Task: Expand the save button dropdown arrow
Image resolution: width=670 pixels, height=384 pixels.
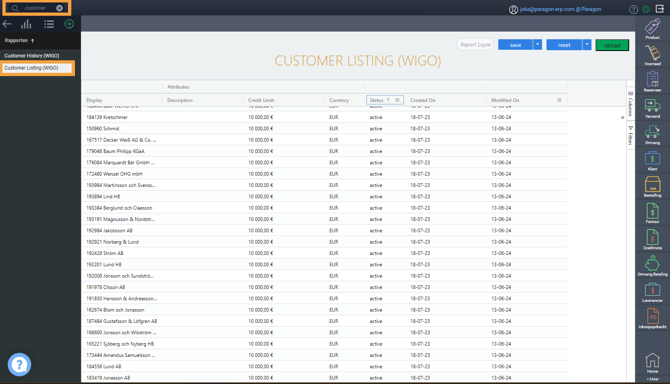Action: [x=538, y=45]
